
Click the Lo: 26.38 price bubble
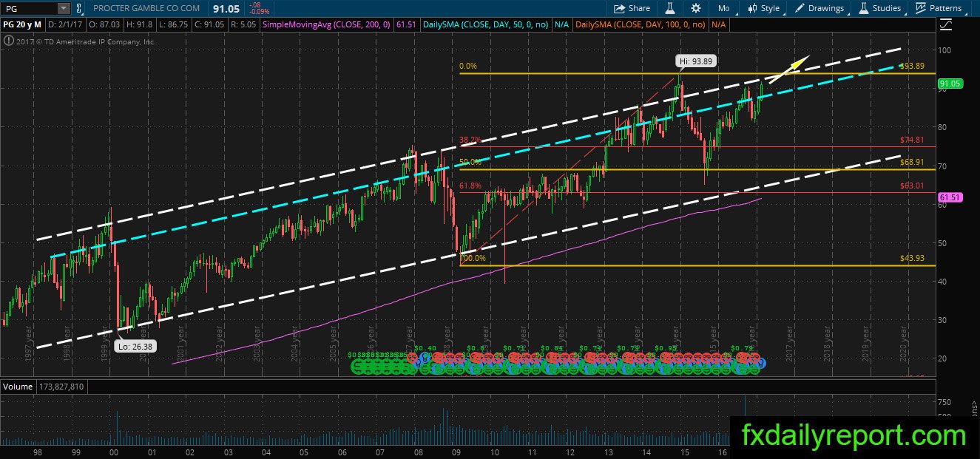click(x=134, y=345)
